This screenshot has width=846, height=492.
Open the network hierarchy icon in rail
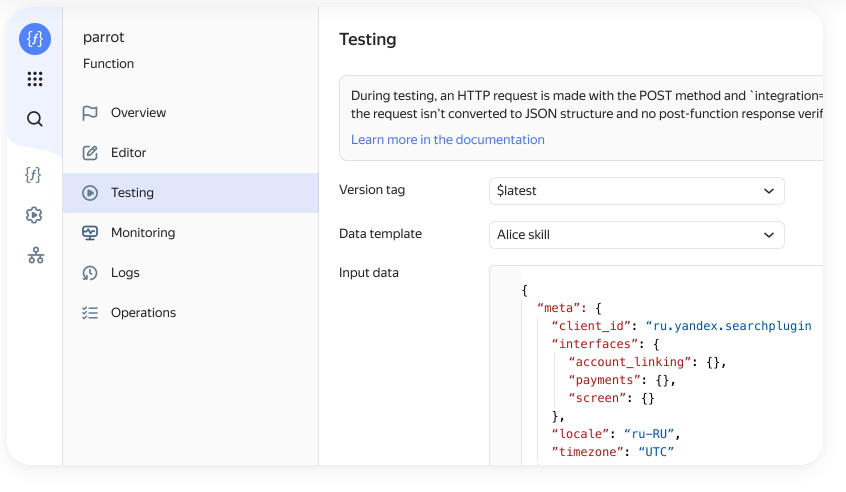pyautogui.click(x=35, y=255)
